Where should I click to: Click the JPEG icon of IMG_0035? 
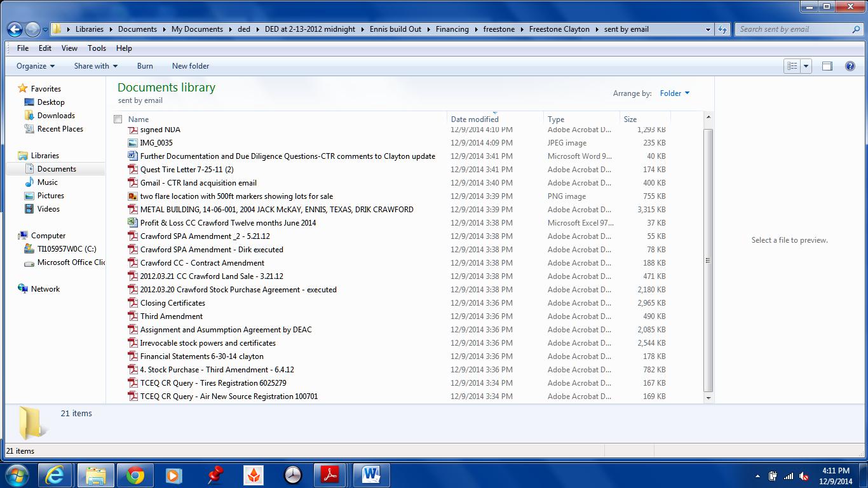133,143
